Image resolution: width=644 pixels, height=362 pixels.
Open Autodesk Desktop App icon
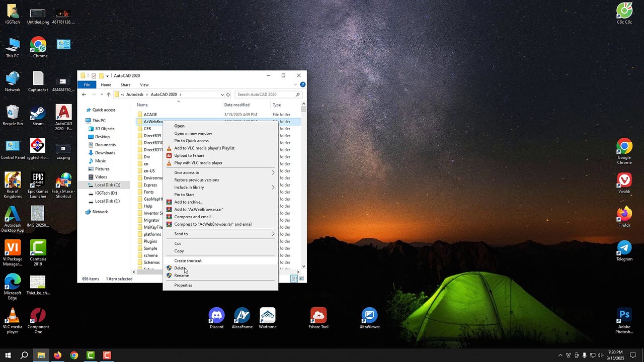coord(13,219)
